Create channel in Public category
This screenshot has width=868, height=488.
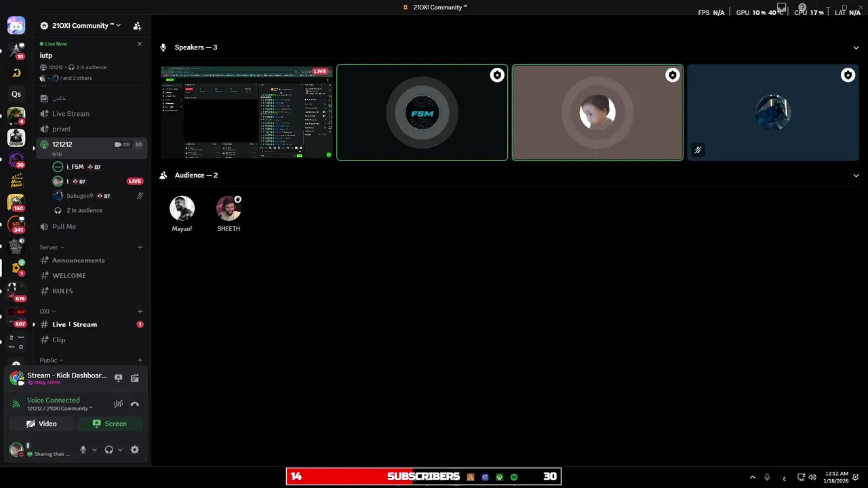point(140,361)
